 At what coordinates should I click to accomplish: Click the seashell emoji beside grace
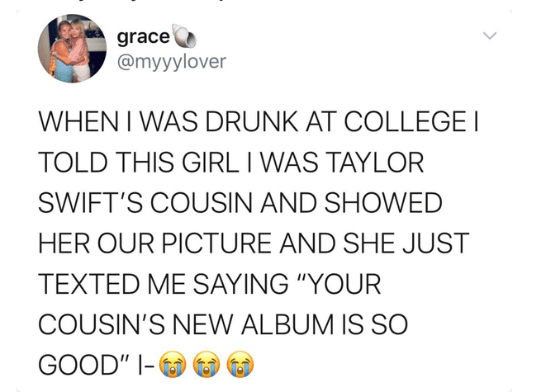tap(184, 35)
